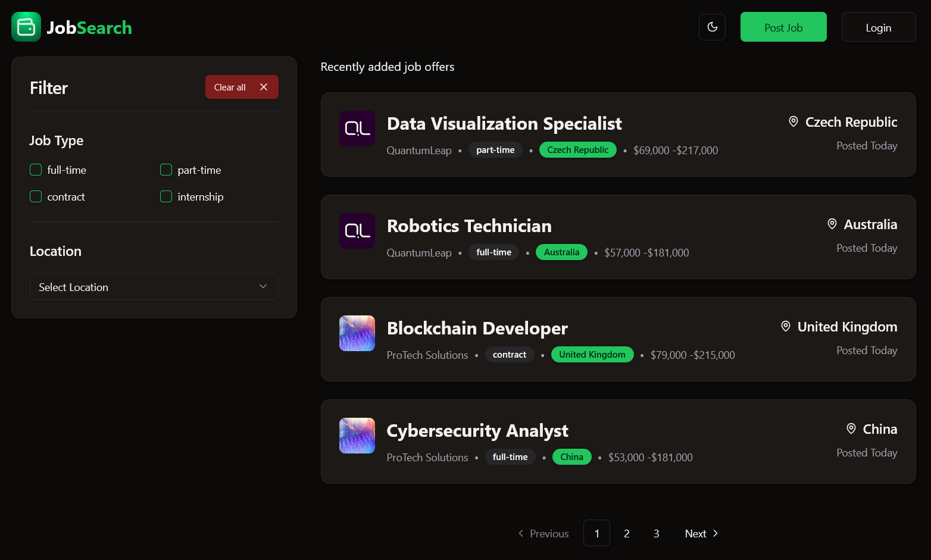Click the JobSearch logo icon

point(26,26)
